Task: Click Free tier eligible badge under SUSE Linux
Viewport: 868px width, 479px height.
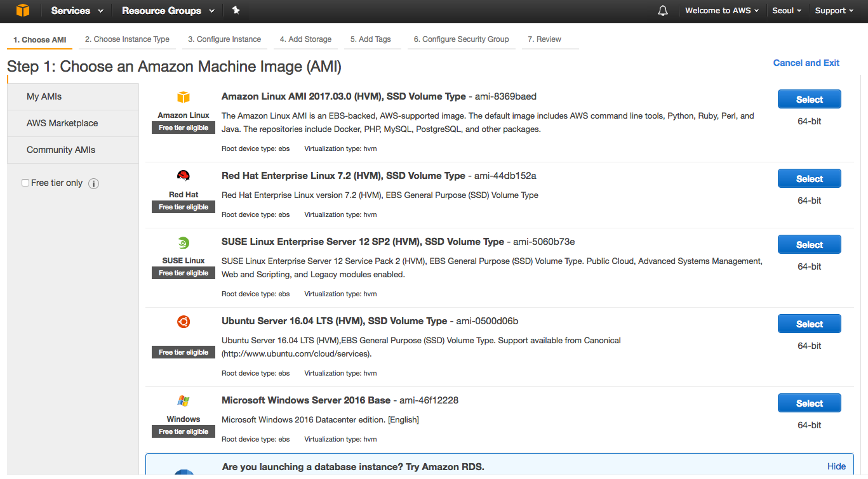Action: point(184,273)
